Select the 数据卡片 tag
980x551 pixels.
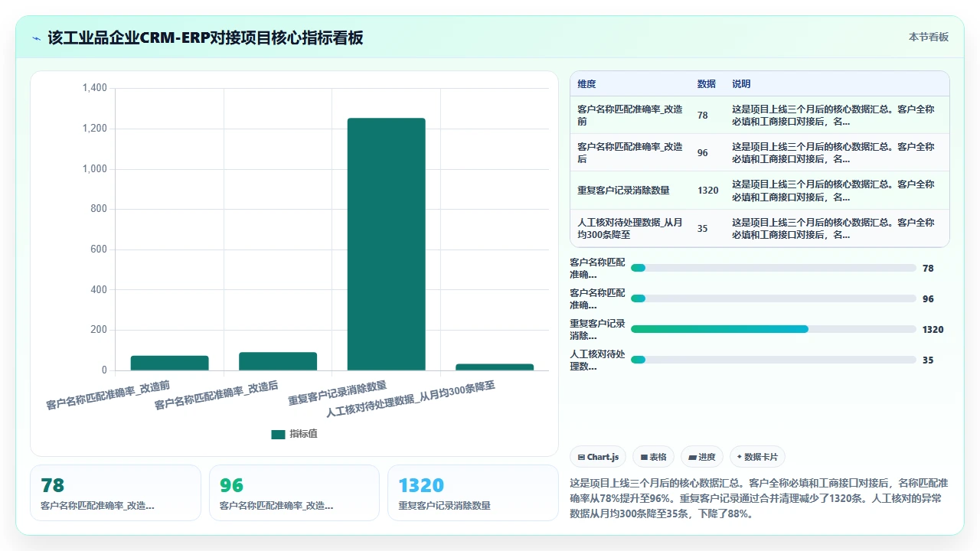[757, 457]
